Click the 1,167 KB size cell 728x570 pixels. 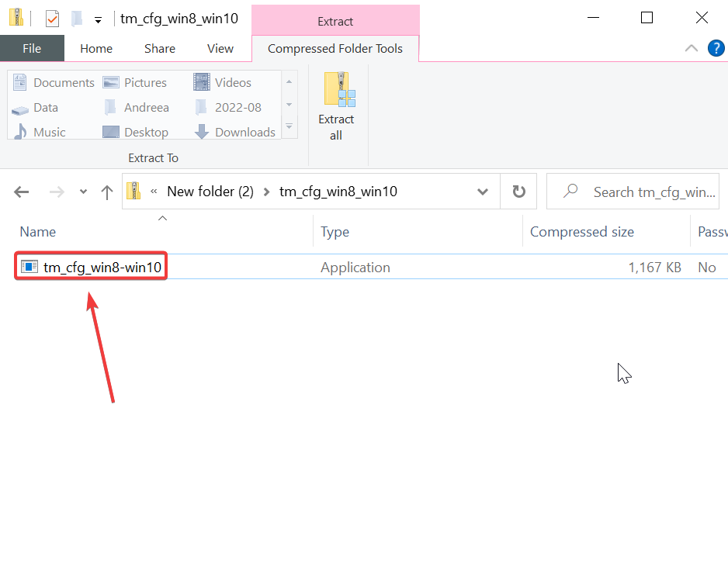point(654,267)
